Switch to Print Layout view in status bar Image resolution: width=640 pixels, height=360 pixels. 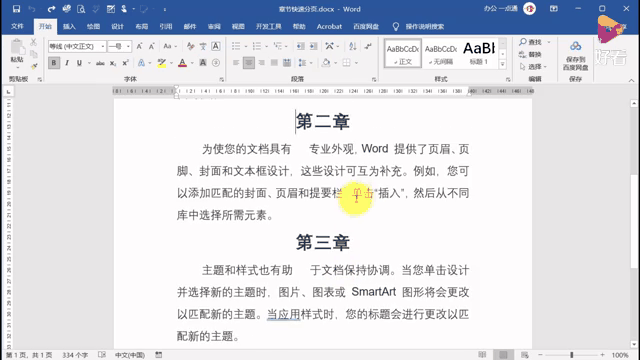503,355
